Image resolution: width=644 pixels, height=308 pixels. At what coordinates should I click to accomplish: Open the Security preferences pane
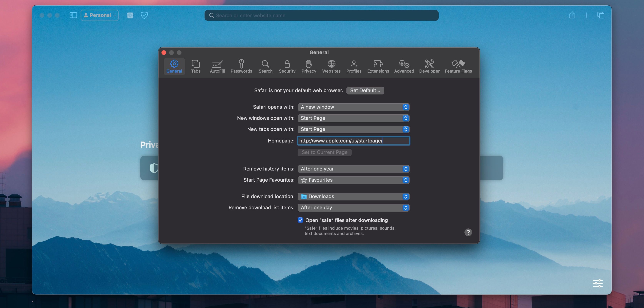tap(287, 66)
